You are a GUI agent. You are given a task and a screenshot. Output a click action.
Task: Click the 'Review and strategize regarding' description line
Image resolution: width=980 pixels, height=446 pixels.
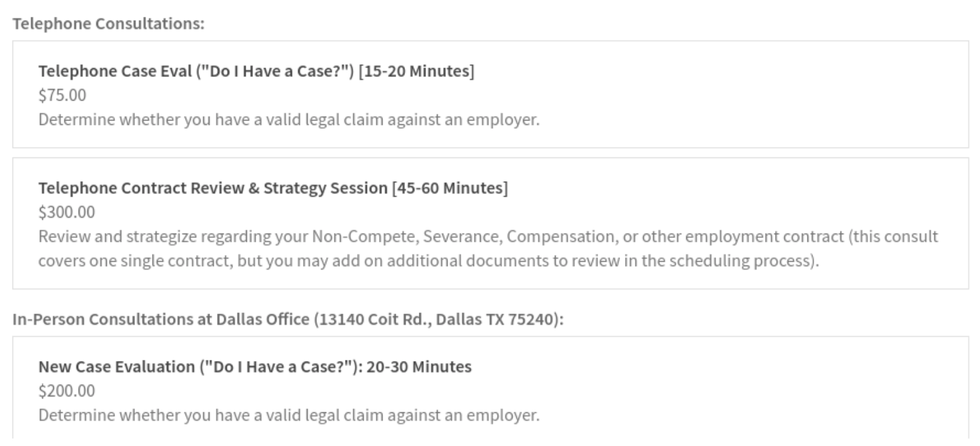pyautogui.click(x=174, y=237)
